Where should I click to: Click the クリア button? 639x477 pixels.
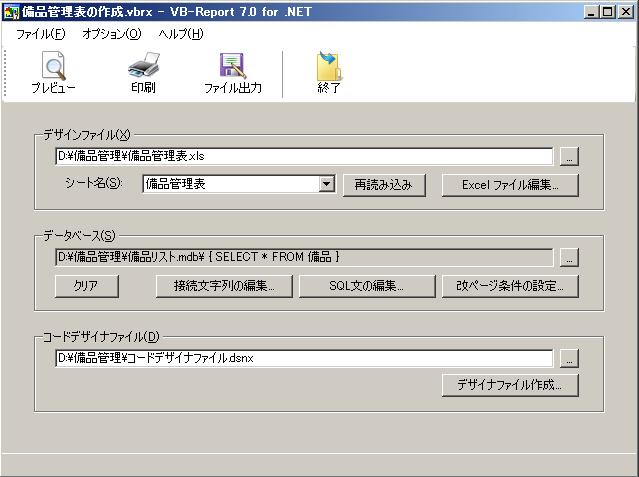click(x=87, y=286)
